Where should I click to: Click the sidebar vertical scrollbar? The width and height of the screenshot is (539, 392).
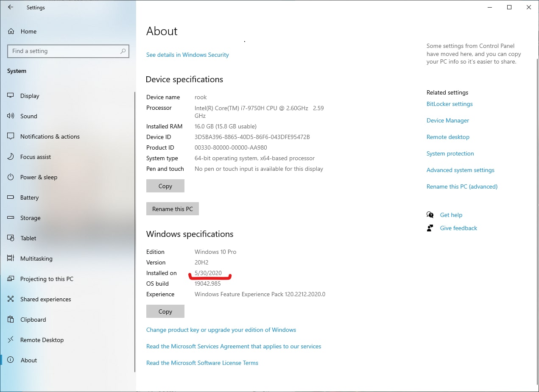pyautogui.click(x=135, y=232)
